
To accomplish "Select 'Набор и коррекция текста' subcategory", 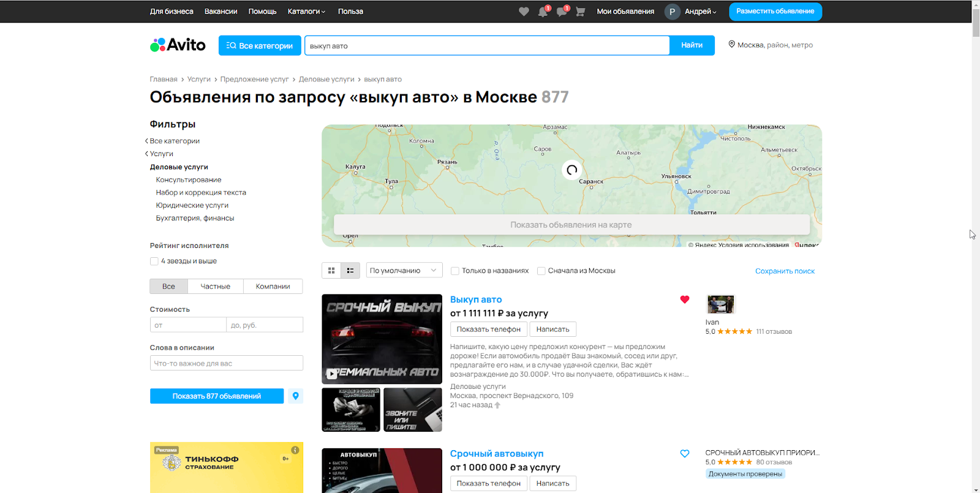I will pos(201,193).
